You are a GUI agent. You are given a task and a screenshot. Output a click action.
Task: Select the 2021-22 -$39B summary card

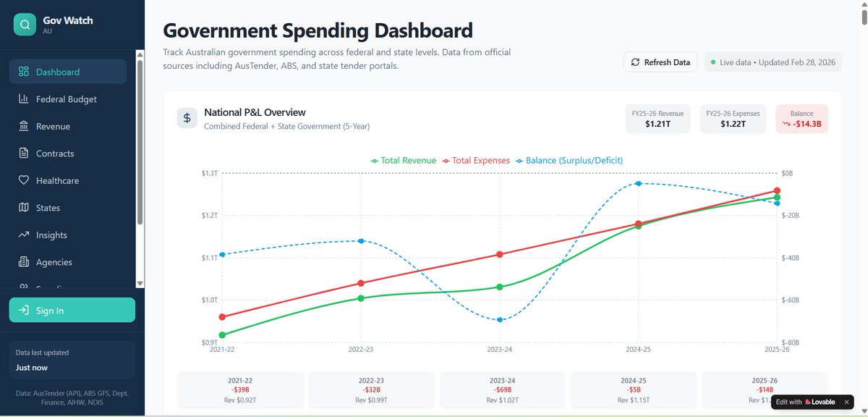click(x=239, y=390)
